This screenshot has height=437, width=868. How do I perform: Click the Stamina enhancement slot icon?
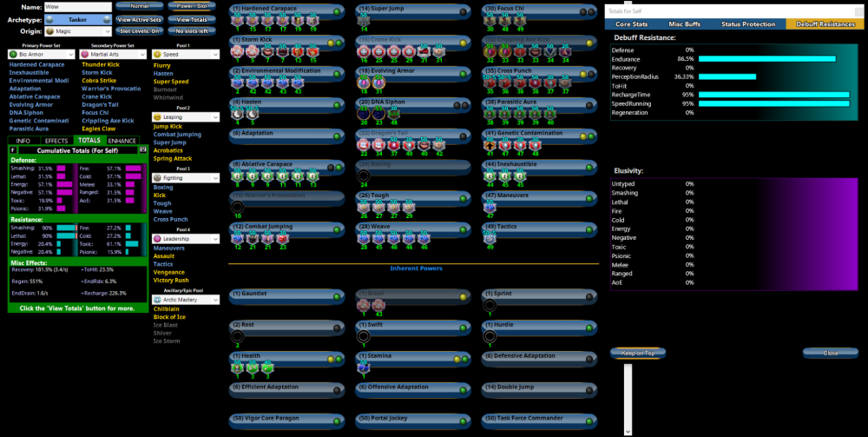tap(364, 367)
